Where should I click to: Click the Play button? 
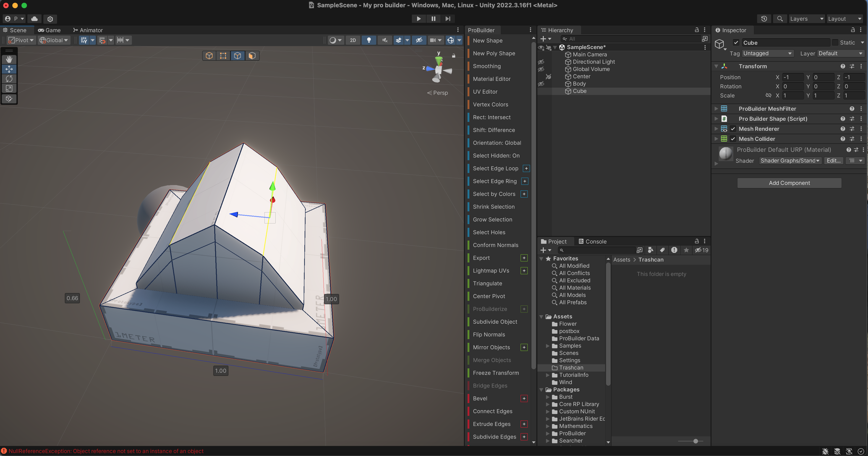pyautogui.click(x=418, y=19)
